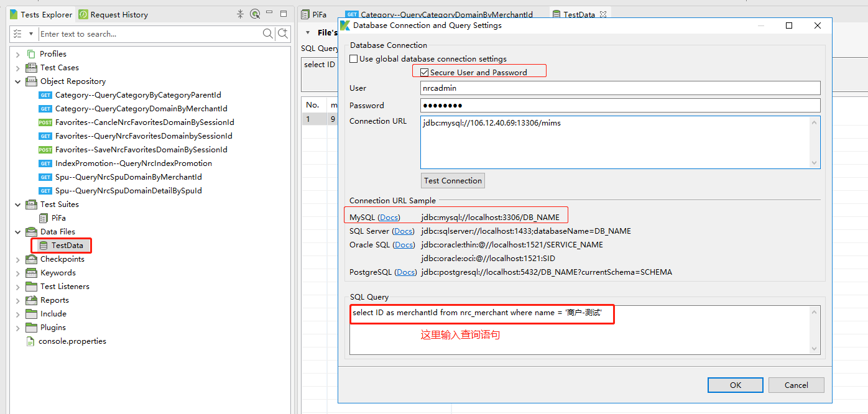This screenshot has width=868, height=414.
Task: Click the Connection URL text area
Action: coord(621,142)
